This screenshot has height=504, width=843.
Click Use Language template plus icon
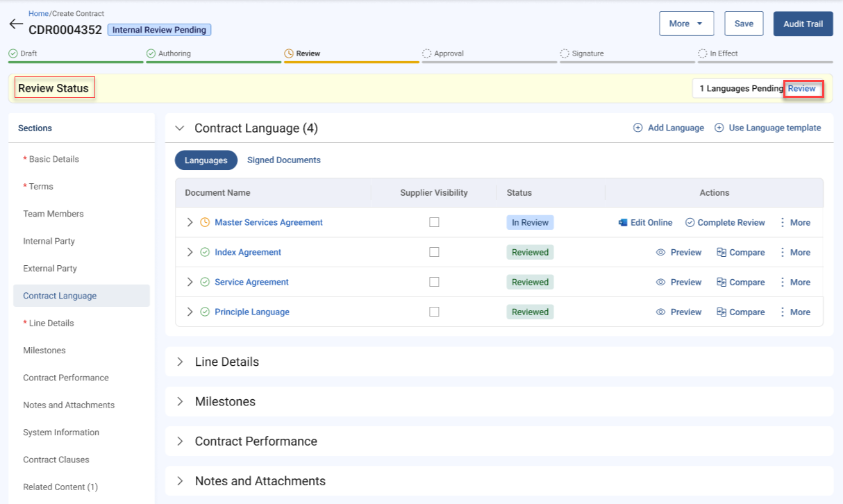[x=719, y=128]
